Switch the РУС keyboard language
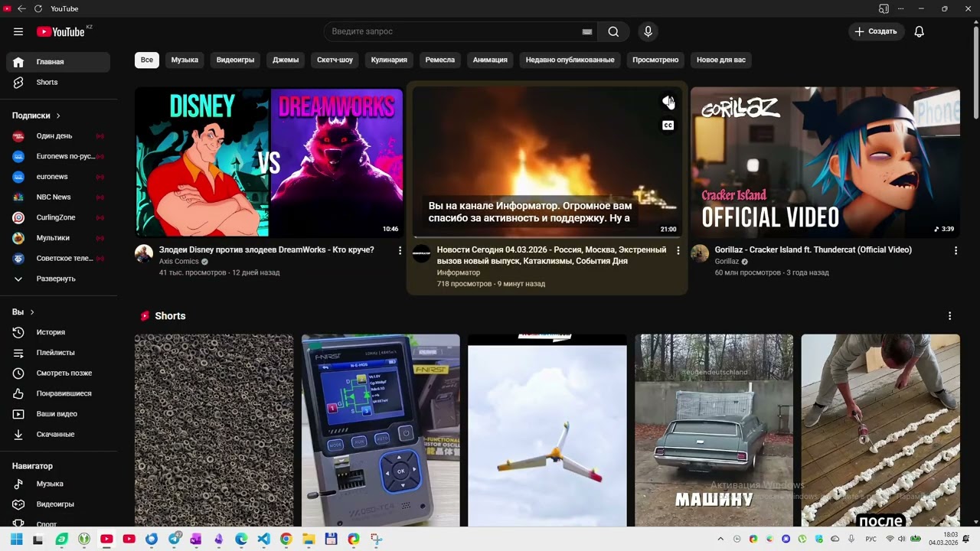 871,539
